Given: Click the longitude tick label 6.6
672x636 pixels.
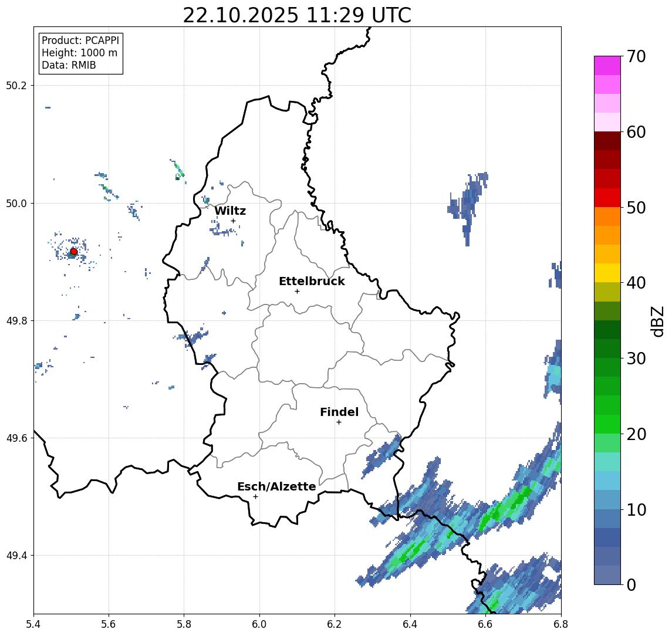Looking at the screenshot, I should (485, 624).
